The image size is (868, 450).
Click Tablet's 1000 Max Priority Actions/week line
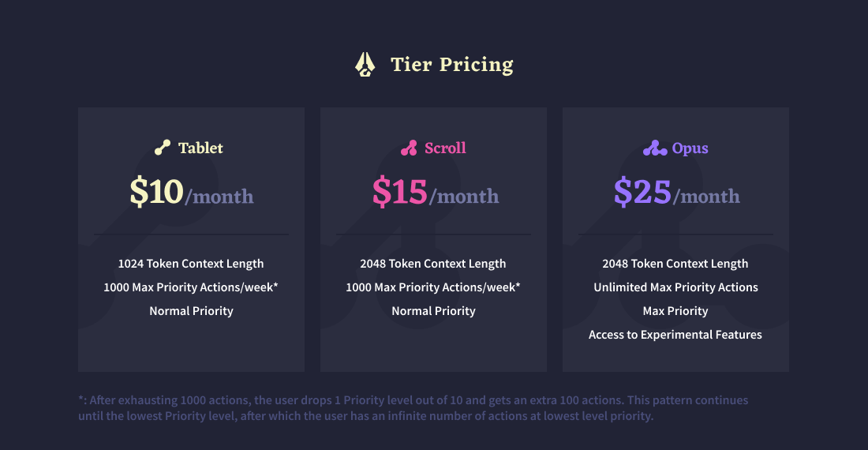click(x=191, y=287)
